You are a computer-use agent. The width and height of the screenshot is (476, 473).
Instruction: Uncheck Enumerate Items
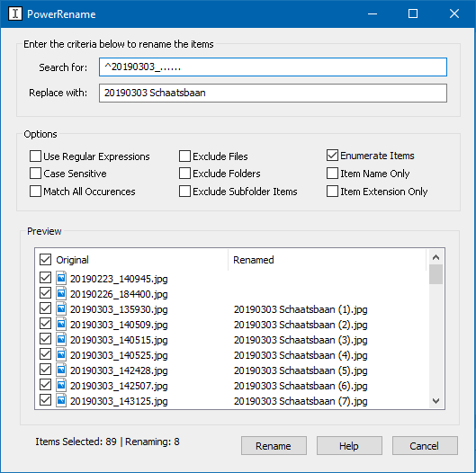click(332, 156)
